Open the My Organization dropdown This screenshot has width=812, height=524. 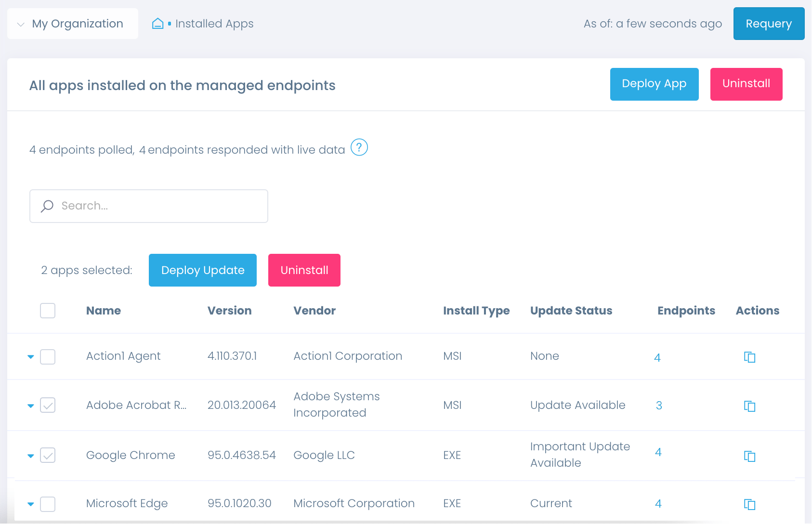tap(72, 23)
